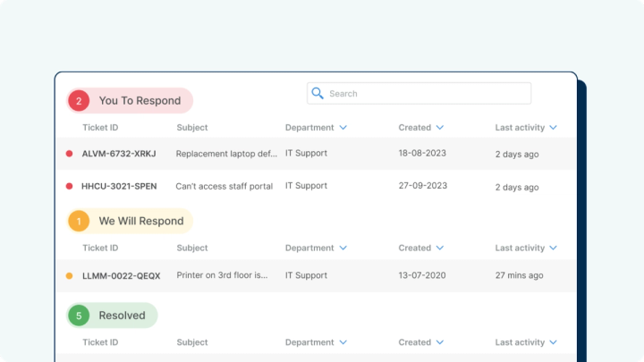Click the red count badge showing 2
The height and width of the screenshot is (362, 644).
(x=79, y=100)
